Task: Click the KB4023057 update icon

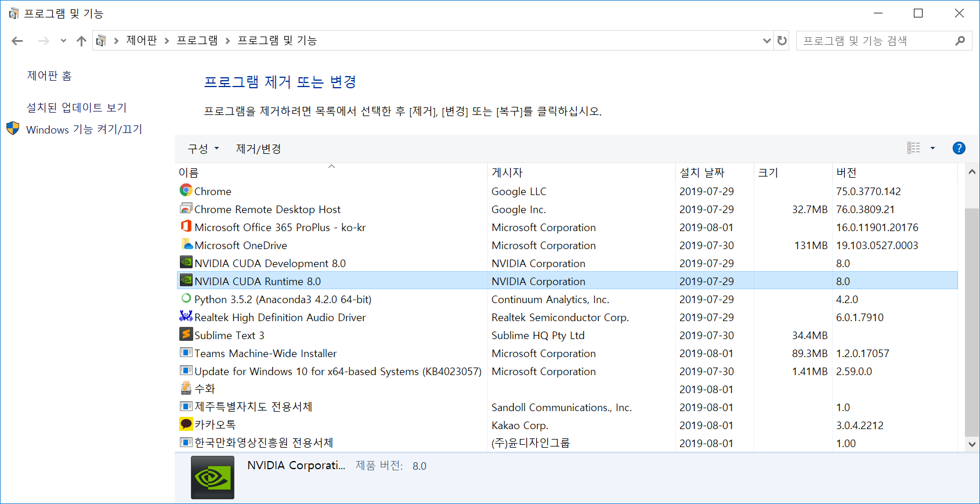Action: coord(186,370)
